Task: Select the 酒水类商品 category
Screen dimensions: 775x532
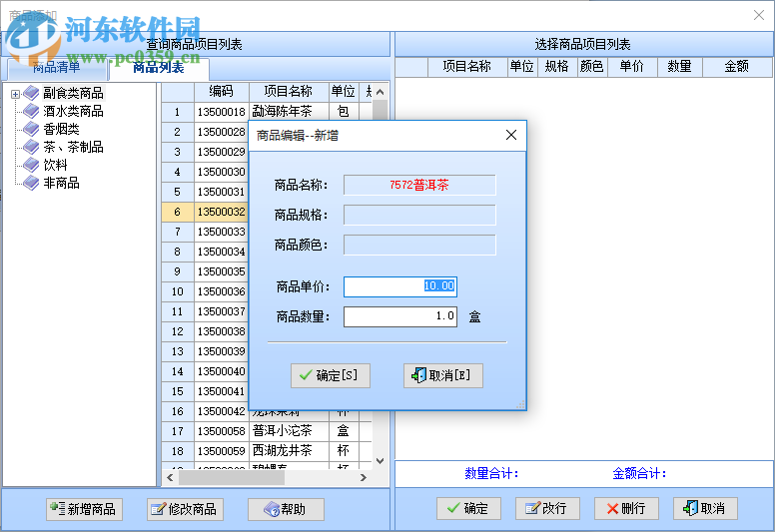Action: 73,111
